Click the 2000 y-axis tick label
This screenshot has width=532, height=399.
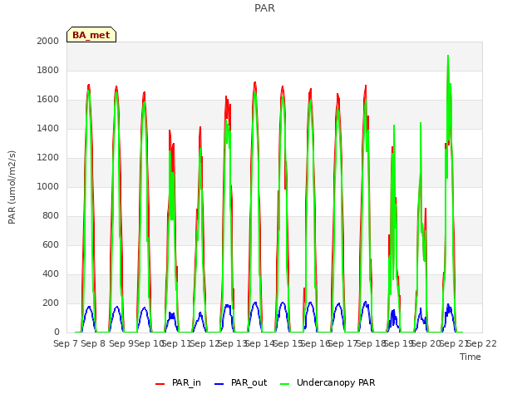[48, 41]
